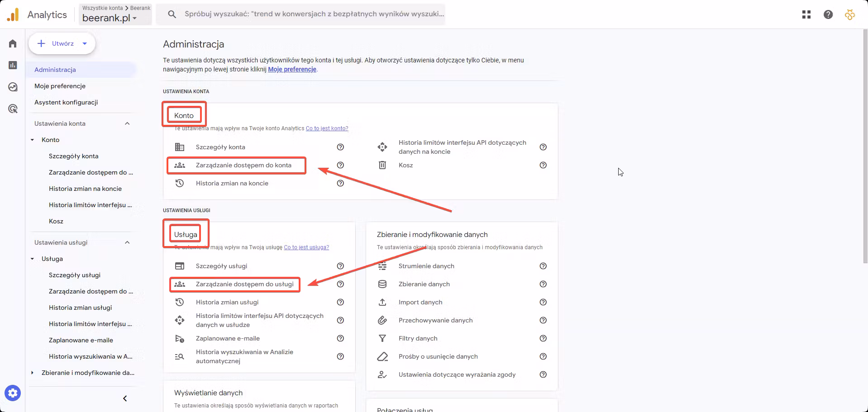Open Asystent konfiguracji from the sidebar
868x412 pixels.
pos(66,102)
